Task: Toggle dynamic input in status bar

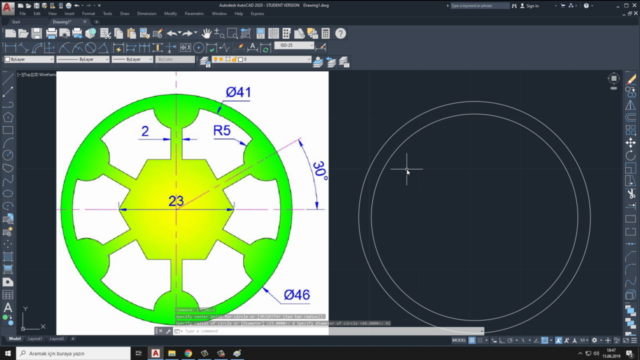Action: (x=494, y=340)
